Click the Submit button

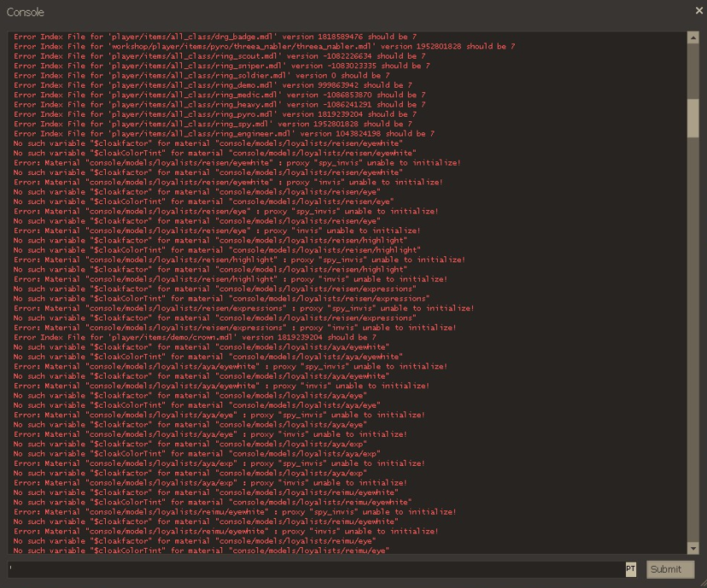tap(669, 569)
